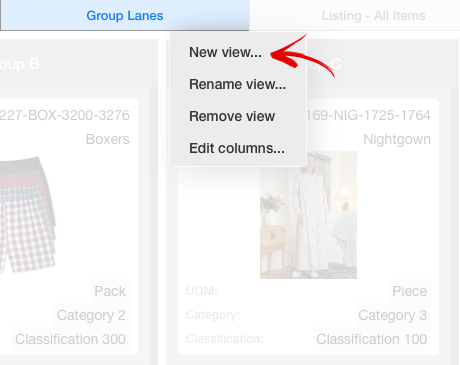The width and height of the screenshot is (460, 365).
Task: Click the Piece UOM tag
Action: pyautogui.click(x=410, y=291)
